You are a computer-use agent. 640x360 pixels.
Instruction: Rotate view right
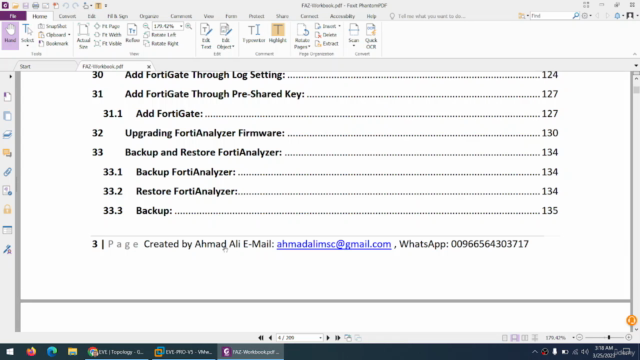161,43
